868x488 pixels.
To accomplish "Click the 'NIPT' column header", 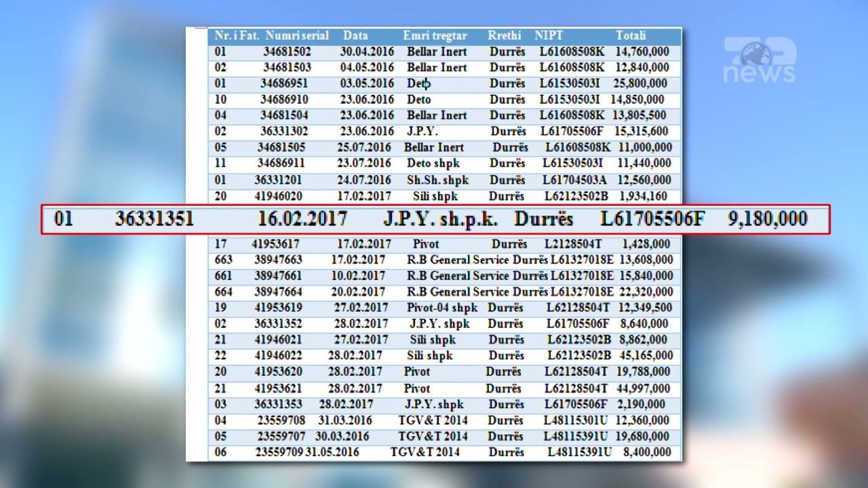I will click(549, 36).
